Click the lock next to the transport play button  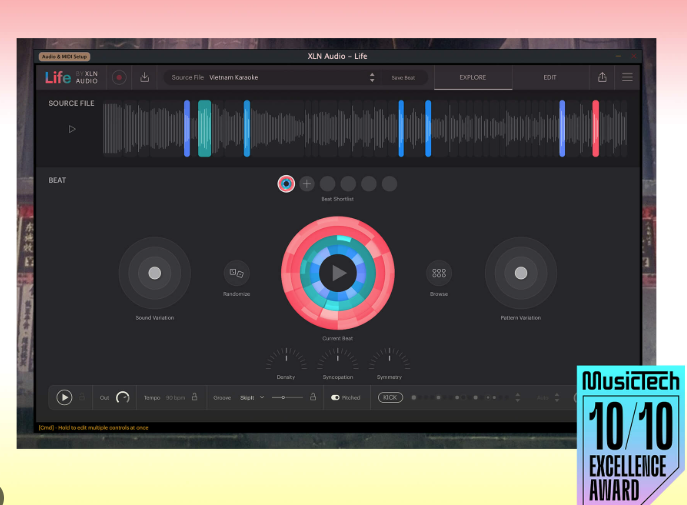pyautogui.click(x=82, y=397)
